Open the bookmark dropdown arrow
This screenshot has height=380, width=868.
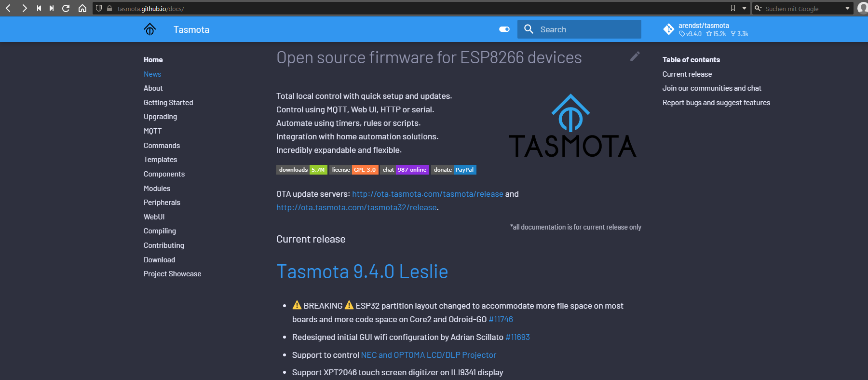[x=745, y=8]
